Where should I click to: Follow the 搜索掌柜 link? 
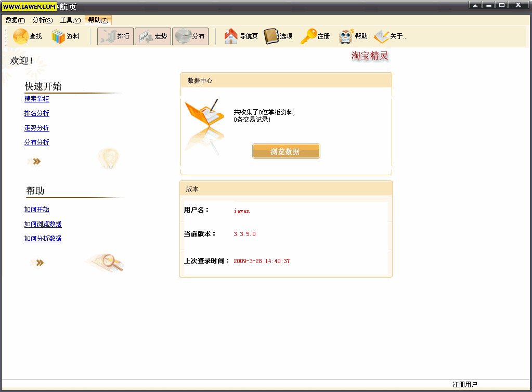coord(36,99)
